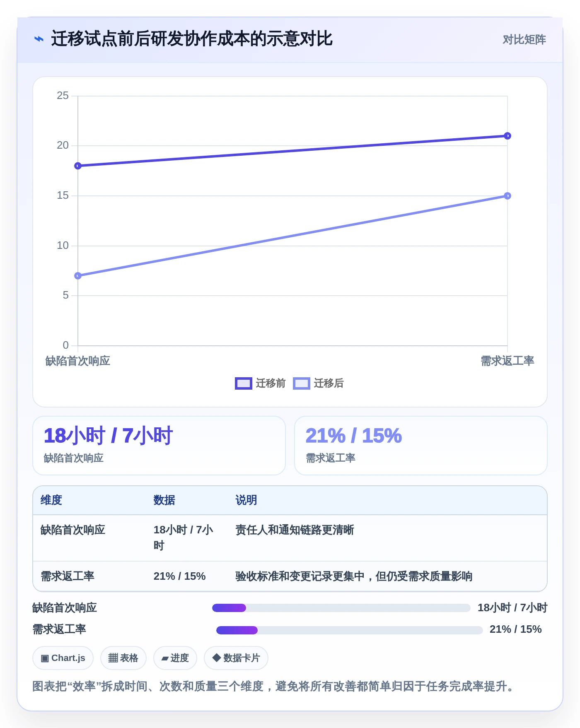Click the 21% / 15% progress bar value
Viewport: 580px width, 728px height.
[515, 629]
